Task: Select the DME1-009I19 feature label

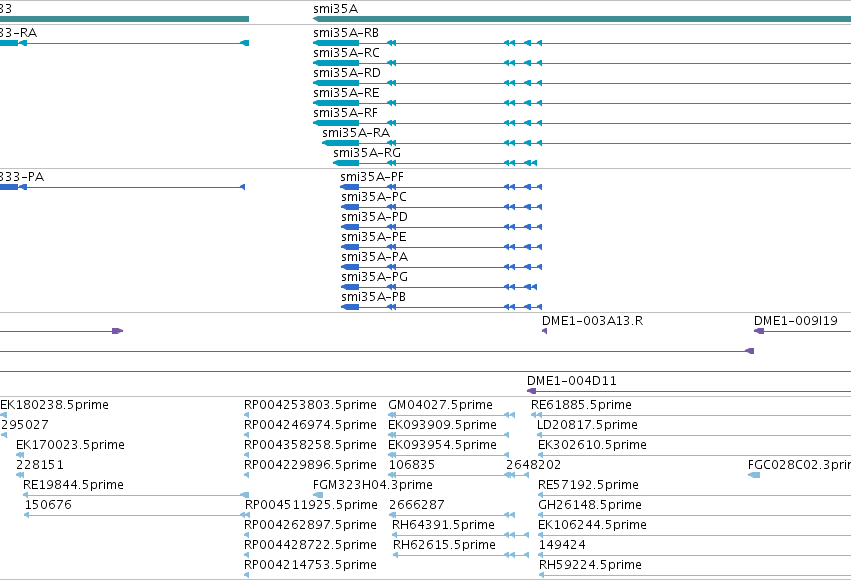Action: point(796,321)
